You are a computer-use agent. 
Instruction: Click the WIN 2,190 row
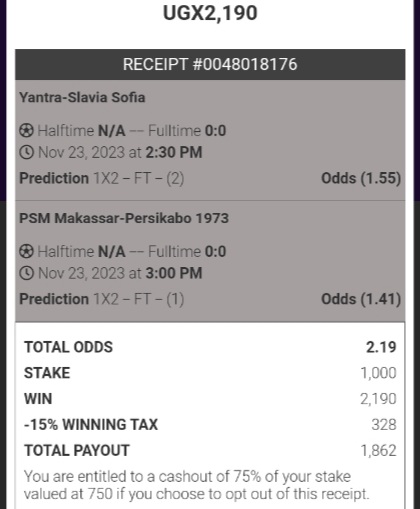210,399
